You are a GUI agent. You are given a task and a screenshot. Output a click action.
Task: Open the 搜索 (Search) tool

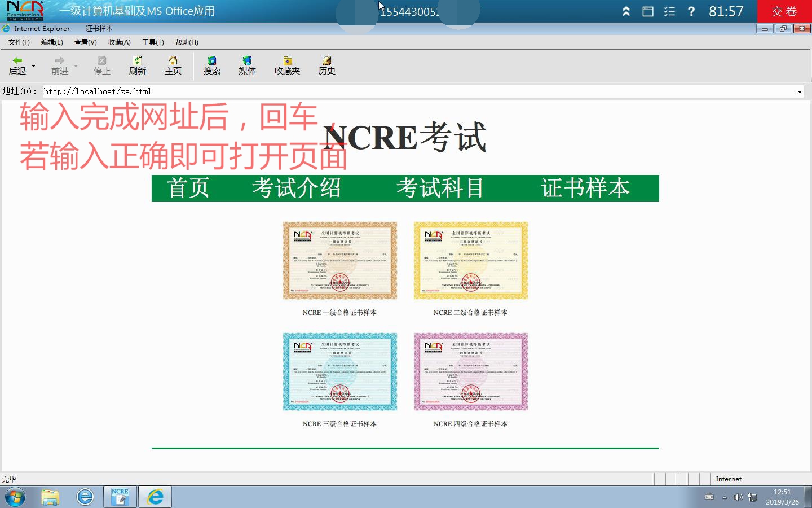pyautogui.click(x=212, y=65)
